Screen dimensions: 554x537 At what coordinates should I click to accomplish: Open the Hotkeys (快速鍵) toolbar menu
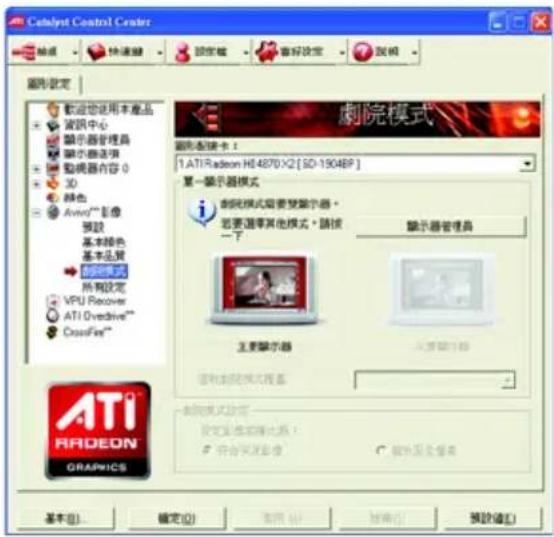[124, 52]
